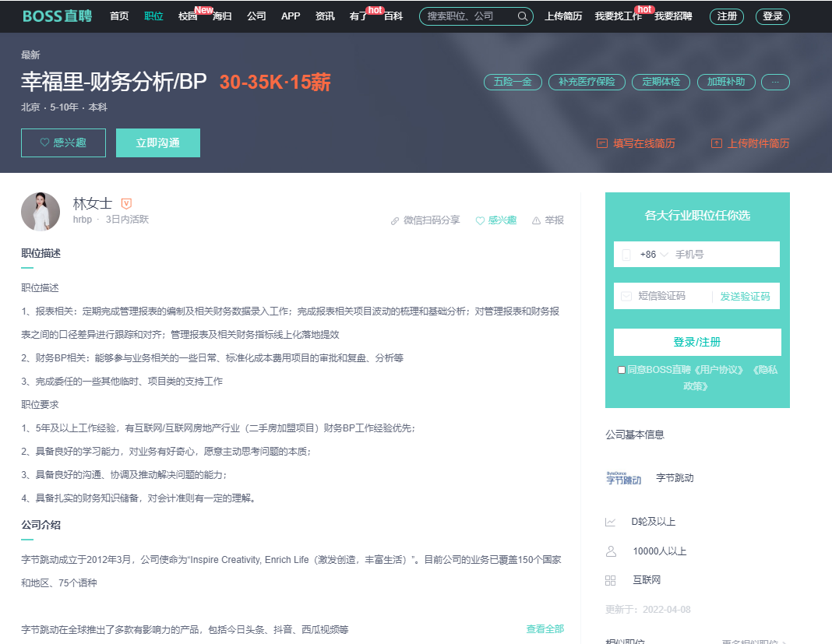Viewport: 832px width, 644px height.
Task: Open the 百科 nav item
Action: [393, 16]
